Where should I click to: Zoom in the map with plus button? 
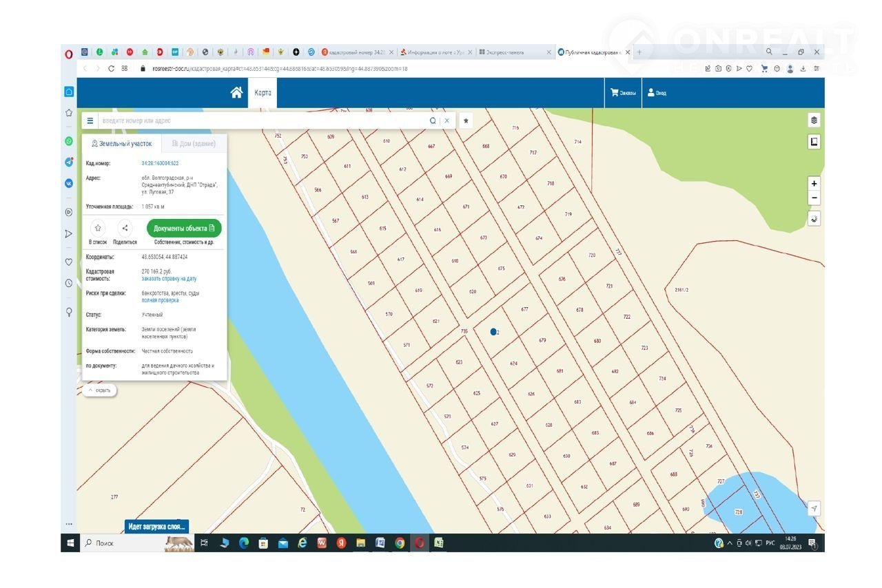[x=814, y=184]
